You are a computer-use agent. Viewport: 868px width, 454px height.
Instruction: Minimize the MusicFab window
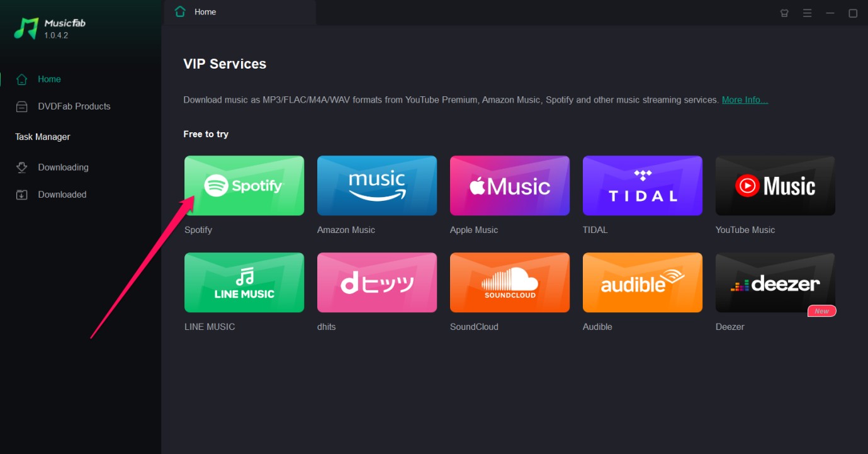(x=830, y=13)
